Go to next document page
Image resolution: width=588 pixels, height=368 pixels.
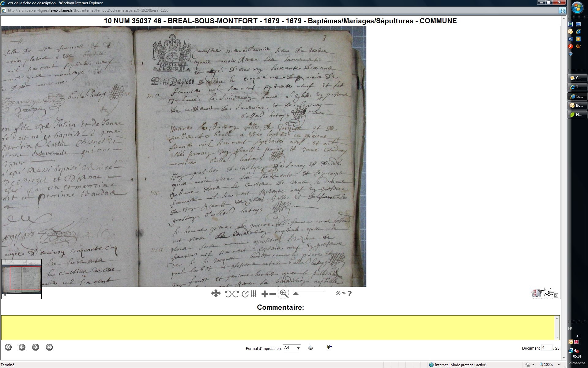[x=36, y=347]
